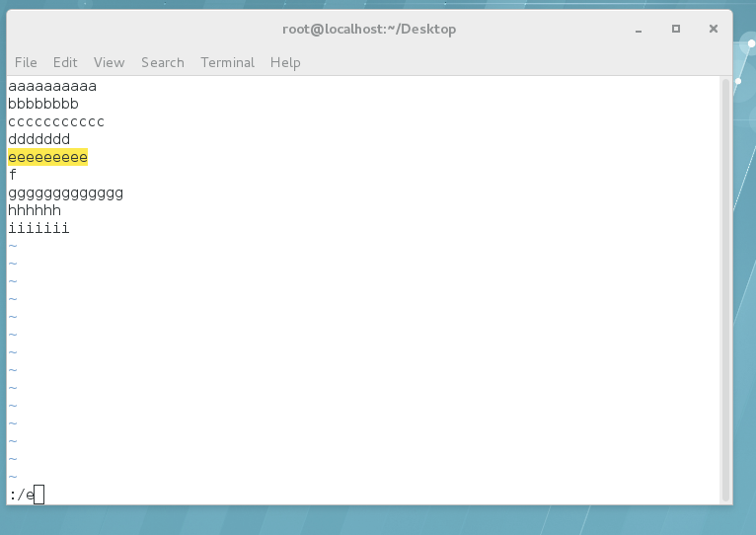
Task: Click the ccccccccccc line
Action: point(56,121)
